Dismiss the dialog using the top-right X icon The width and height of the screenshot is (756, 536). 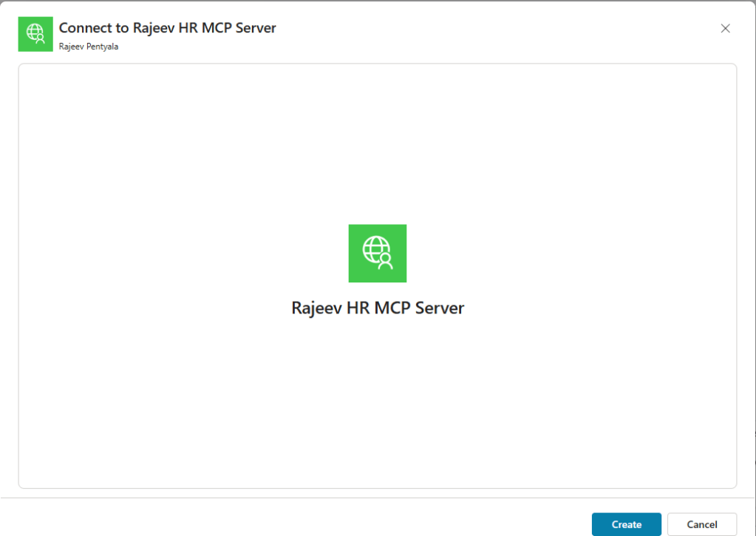725,29
